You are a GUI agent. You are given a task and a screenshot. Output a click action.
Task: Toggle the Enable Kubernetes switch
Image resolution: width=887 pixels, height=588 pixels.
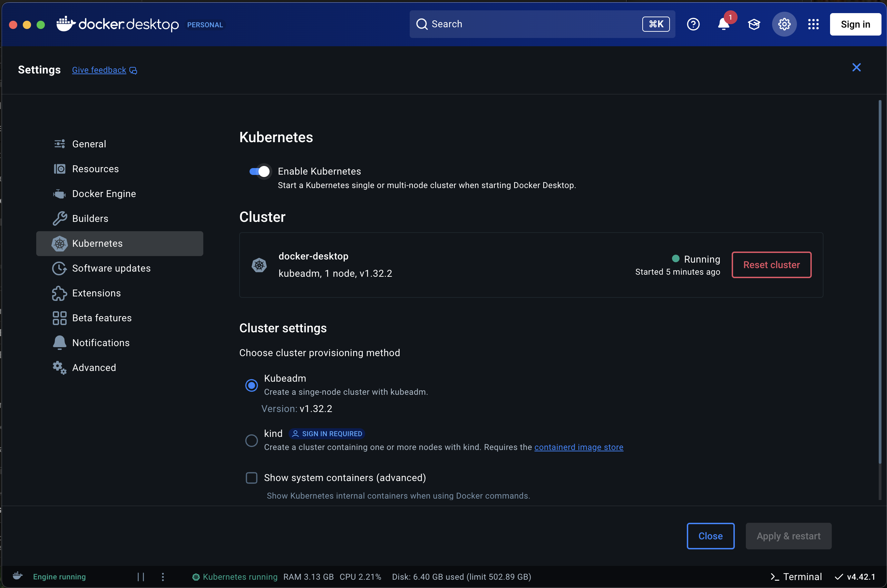pyautogui.click(x=260, y=171)
